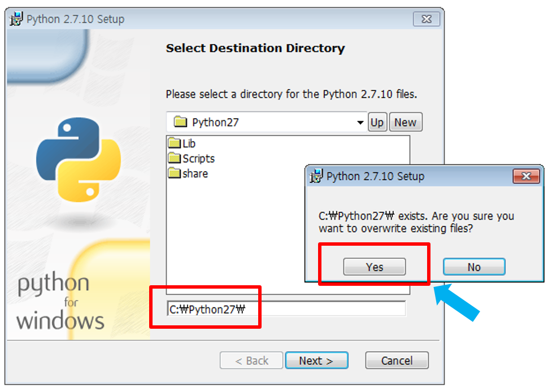Click the 'python for windows' banner text
548x392 pixels.
pyautogui.click(x=61, y=302)
